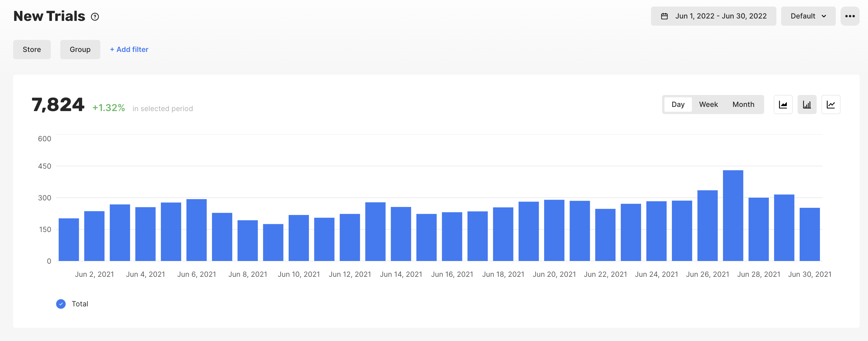Toggle the Total series checkbox

click(x=61, y=304)
